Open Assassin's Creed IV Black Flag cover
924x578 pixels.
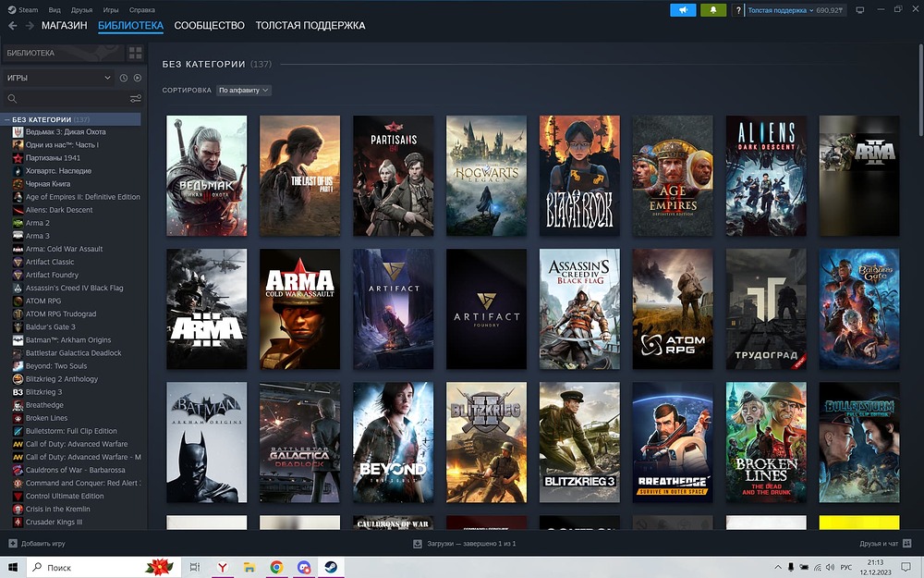[579, 309]
